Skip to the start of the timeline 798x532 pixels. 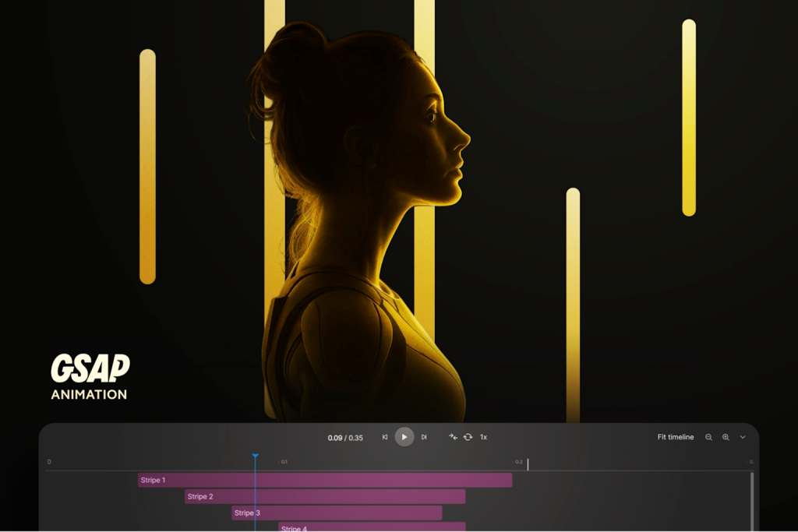click(385, 437)
